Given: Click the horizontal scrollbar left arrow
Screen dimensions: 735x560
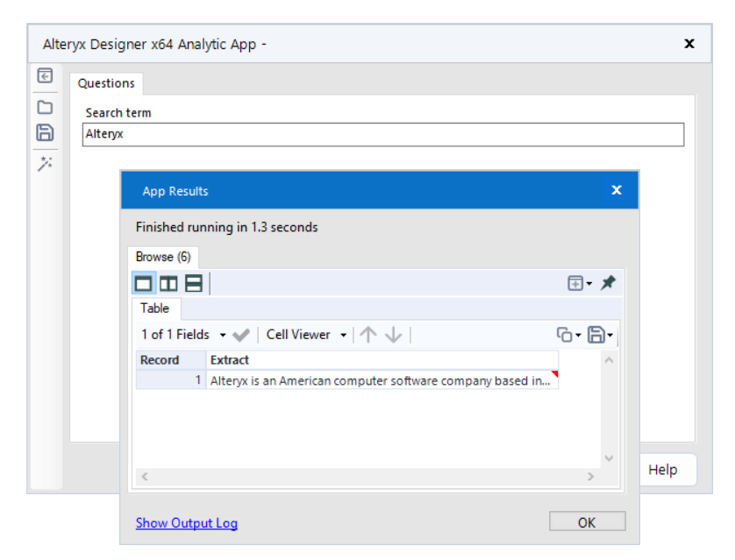Looking at the screenshot, I should pos(145,477).
